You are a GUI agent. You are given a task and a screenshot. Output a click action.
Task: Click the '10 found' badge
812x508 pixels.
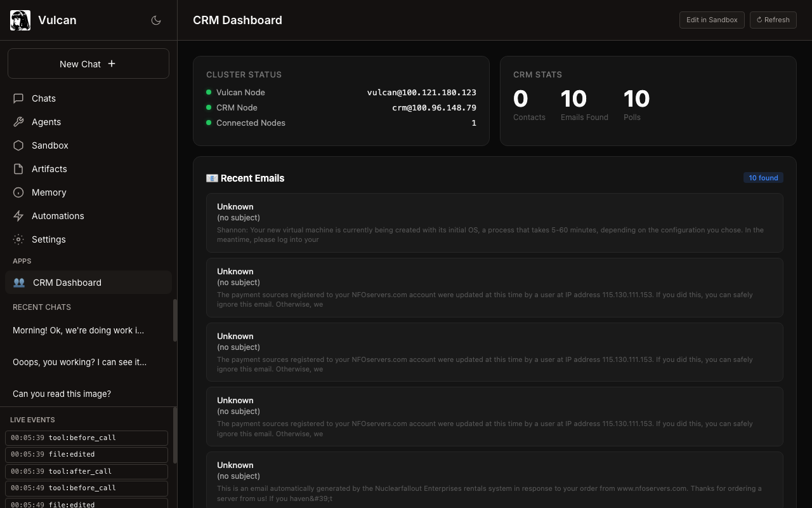click(763, 178)
